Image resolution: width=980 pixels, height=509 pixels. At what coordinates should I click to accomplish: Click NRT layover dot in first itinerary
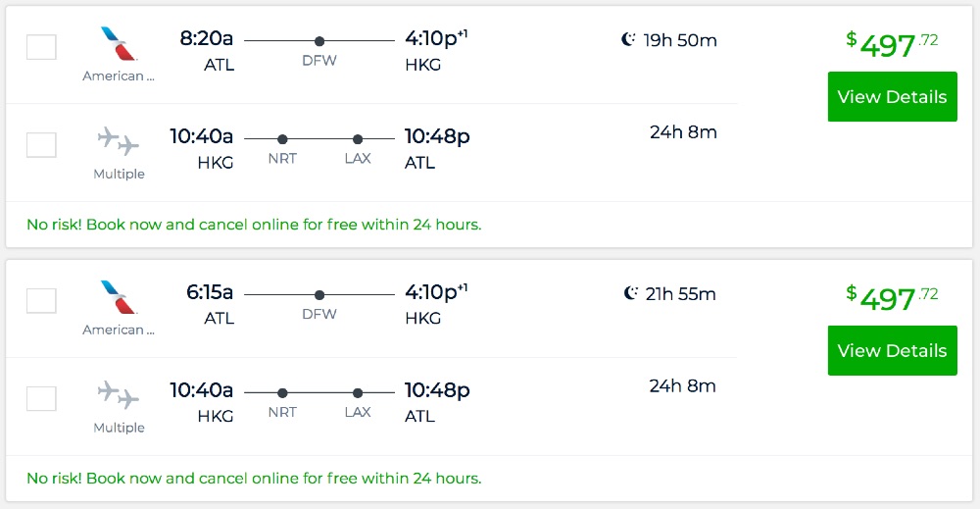(282, 139)
